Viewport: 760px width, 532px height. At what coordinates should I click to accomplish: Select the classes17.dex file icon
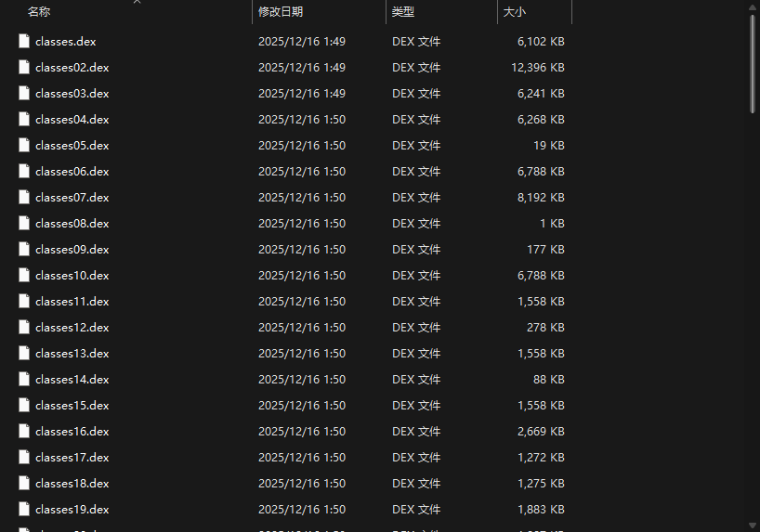[x=24, y=458]
